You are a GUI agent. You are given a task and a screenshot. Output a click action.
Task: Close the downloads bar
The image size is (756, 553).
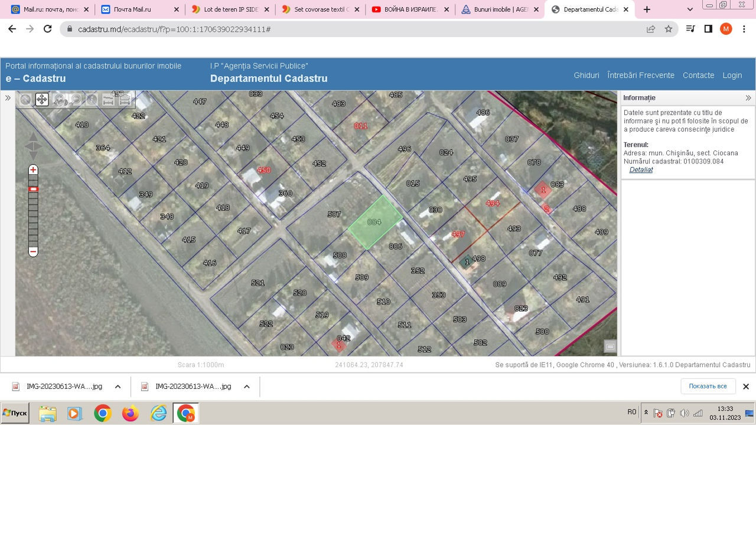(745, 387)
